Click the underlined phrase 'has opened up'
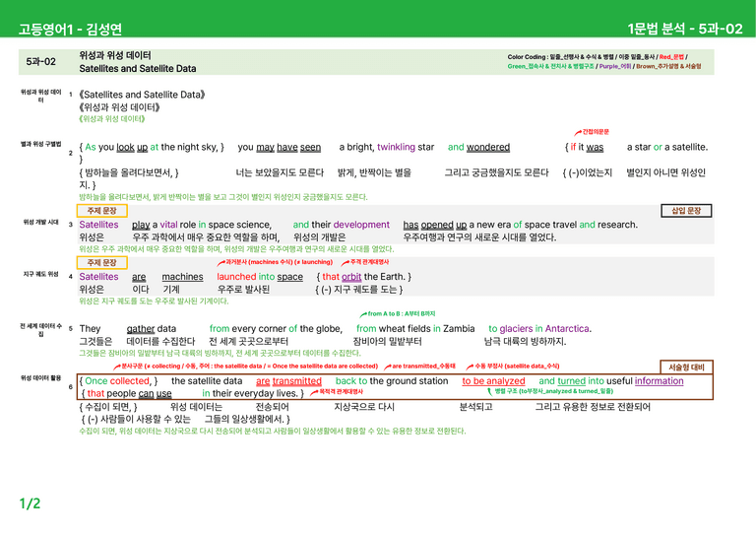756x535 pixels. pos(435,225)
